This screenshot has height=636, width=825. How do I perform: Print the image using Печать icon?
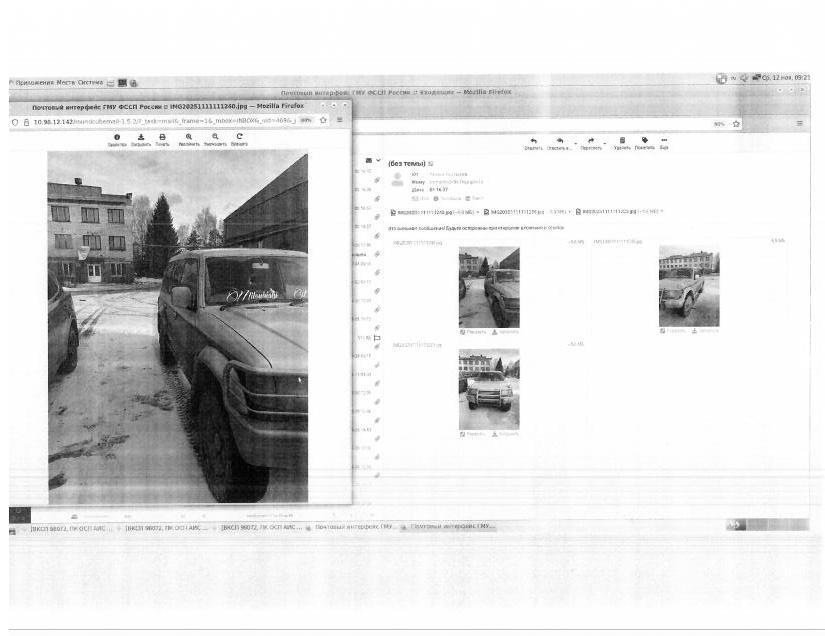click(162, 138)
